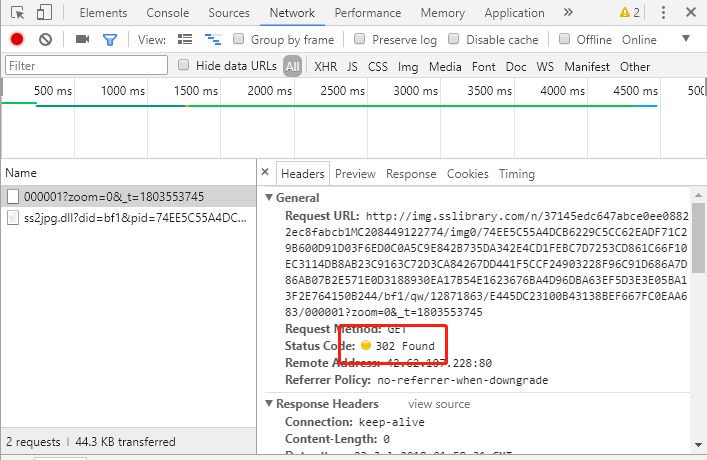Stop recording network log

click(17, 39)
